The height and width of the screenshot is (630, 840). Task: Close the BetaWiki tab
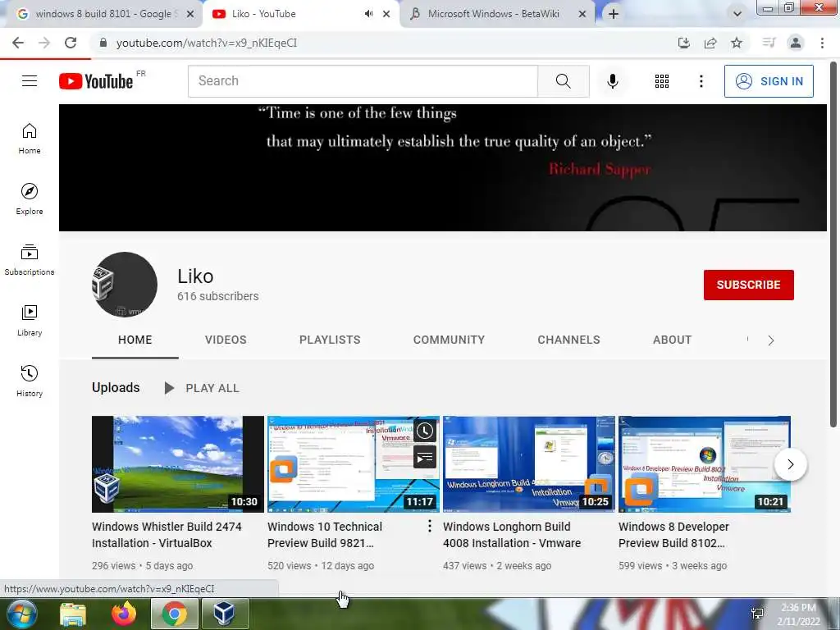582,14
